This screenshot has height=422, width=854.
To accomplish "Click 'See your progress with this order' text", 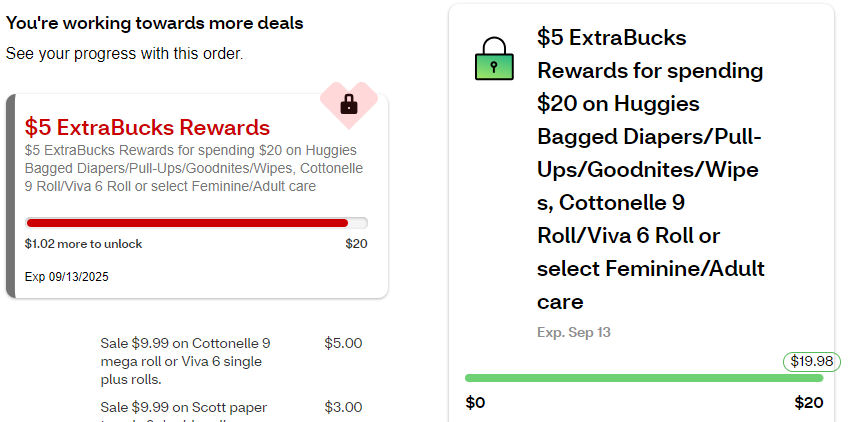I will [x=124, y=53].
